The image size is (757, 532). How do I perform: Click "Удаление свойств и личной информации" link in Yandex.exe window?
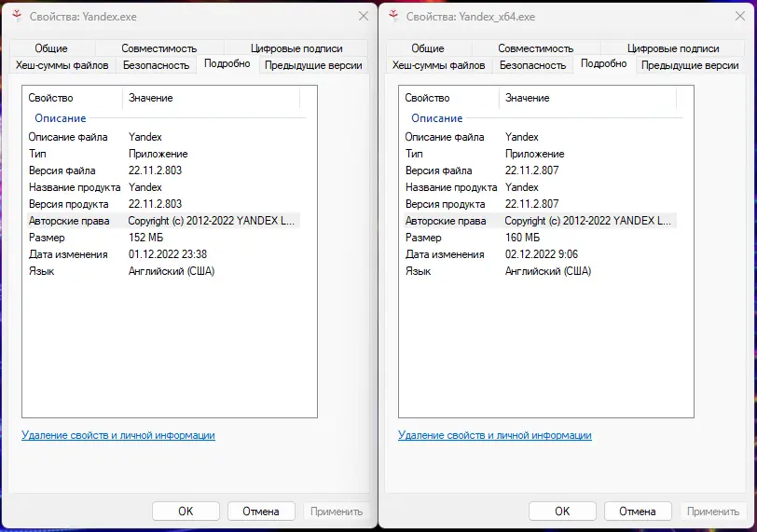click(118, 435)
